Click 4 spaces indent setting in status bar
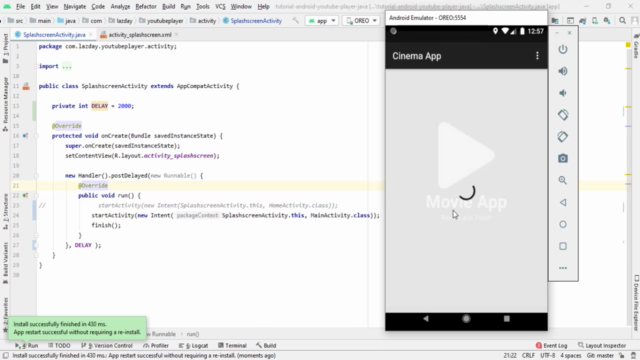The height and width of the screenshot is (360, 640). [x=571, y=356]
